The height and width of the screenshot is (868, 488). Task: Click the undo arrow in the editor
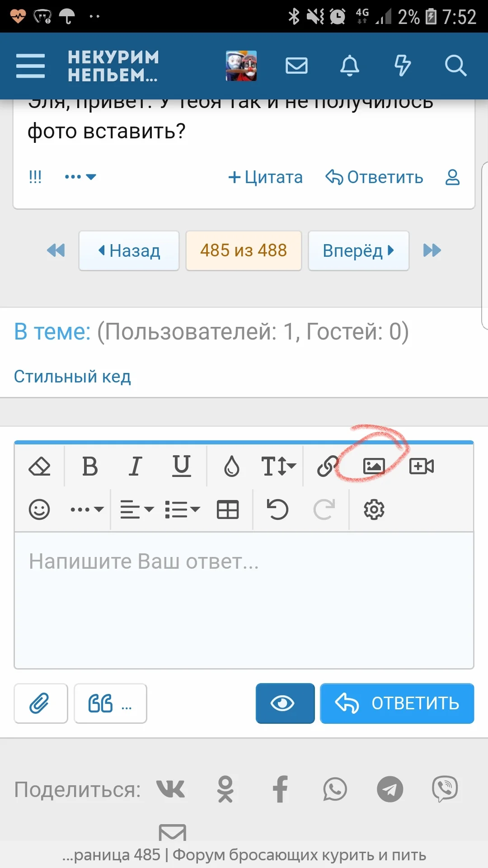pos(277,509)
